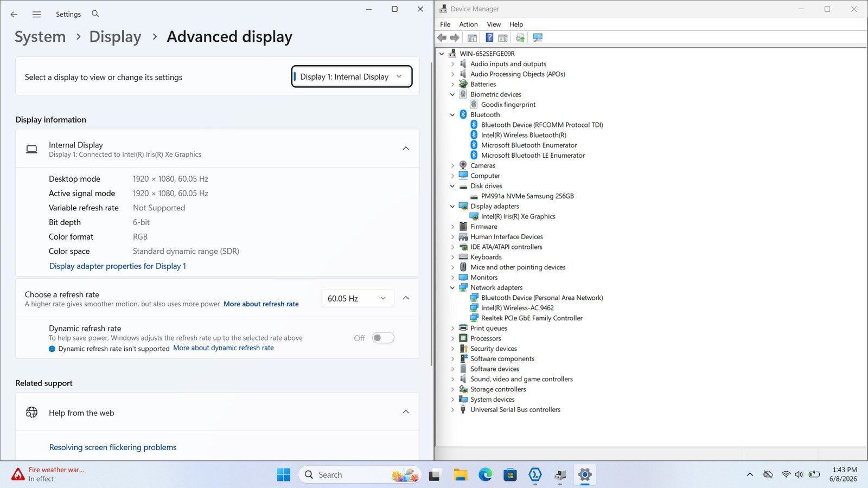Open Display adapter properties for Display 1
The width and height of the screenshot is (868, 488).
click(x=118, y=266)
